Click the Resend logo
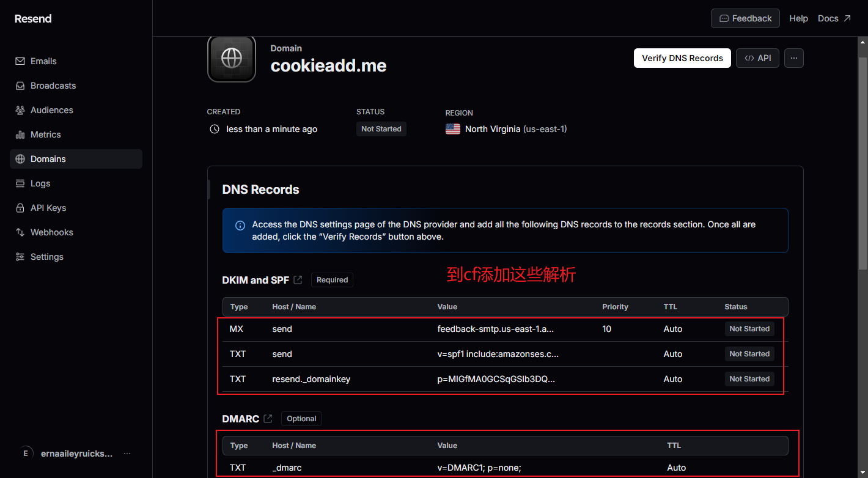The height and width of the screenshot is (478, 868). tap(33, 18)
